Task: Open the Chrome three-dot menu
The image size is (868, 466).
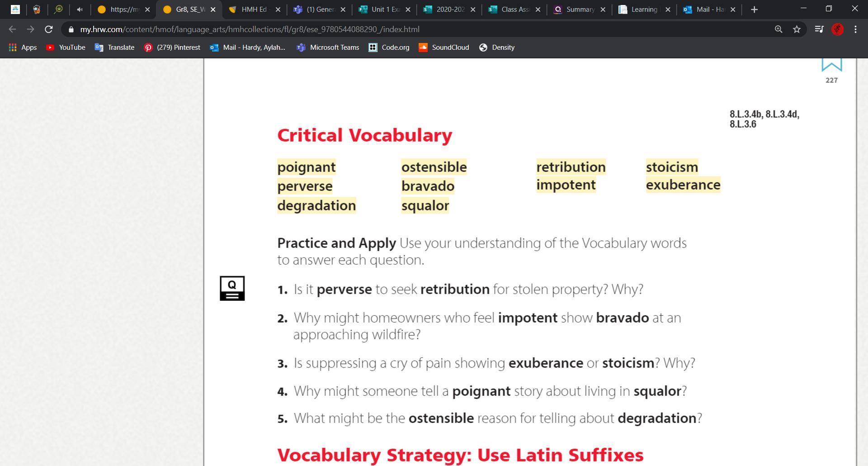Action: [855, 29]
